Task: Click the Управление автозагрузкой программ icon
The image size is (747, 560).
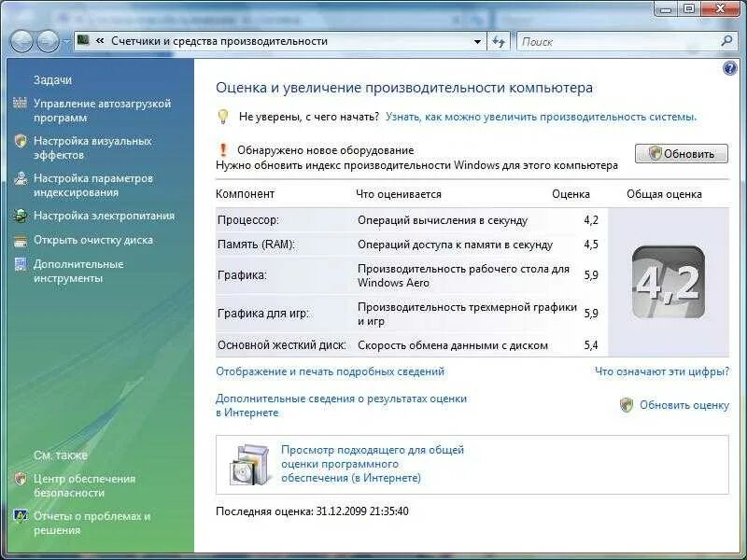Action: (x=20, y=103)
